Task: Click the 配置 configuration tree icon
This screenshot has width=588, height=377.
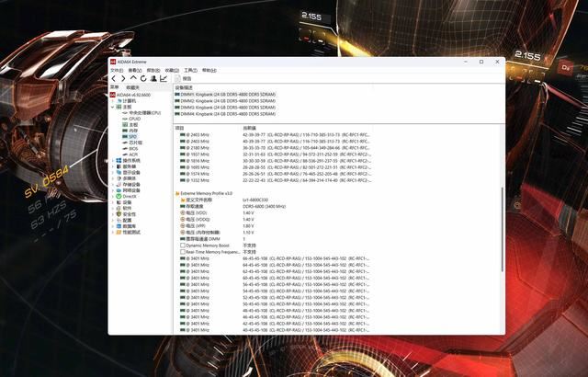Action: pos(119,220)
